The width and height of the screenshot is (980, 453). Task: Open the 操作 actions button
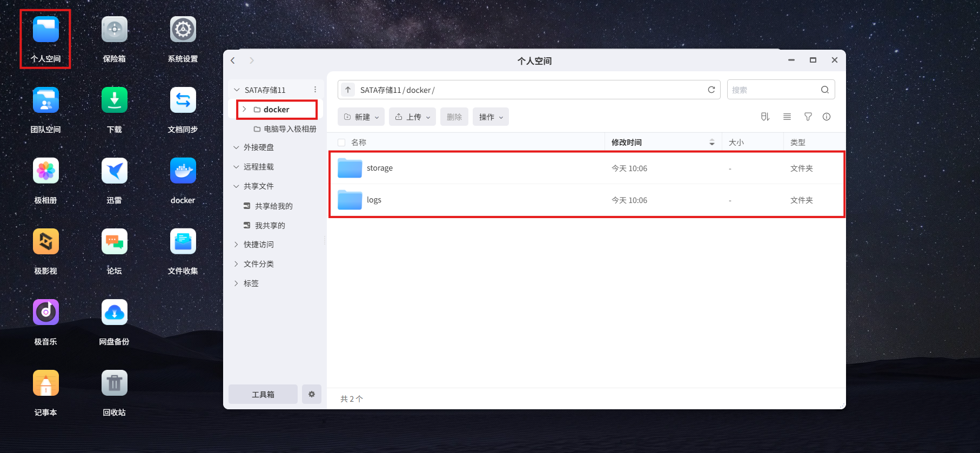point(491,117)
